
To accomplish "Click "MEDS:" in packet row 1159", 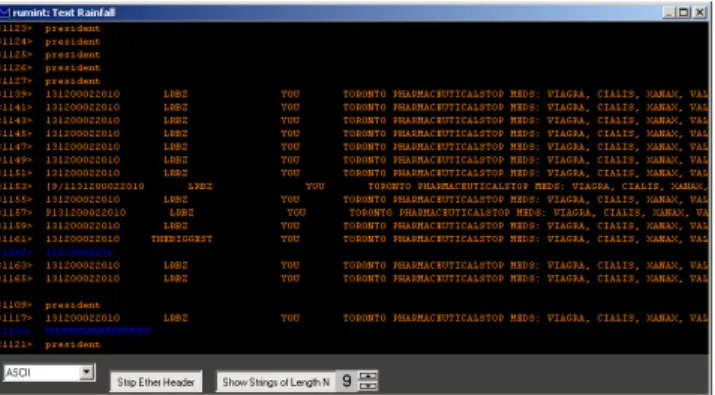I will point(525,226).
